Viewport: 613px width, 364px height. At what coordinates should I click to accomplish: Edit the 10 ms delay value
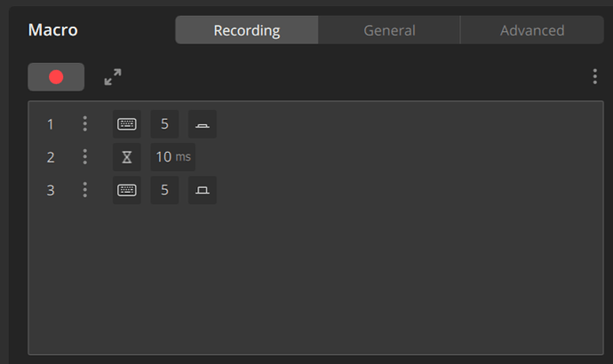173,157
